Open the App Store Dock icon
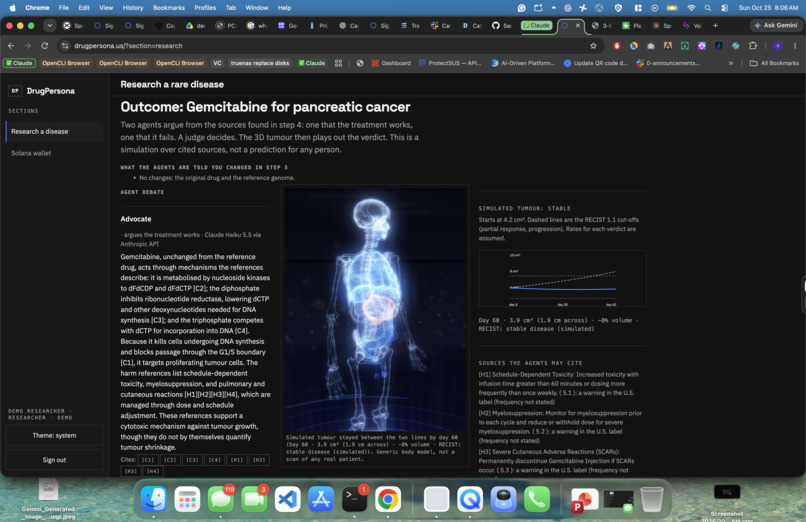Image resolution: width=806 pixels, height=522 pixels. 321,498
